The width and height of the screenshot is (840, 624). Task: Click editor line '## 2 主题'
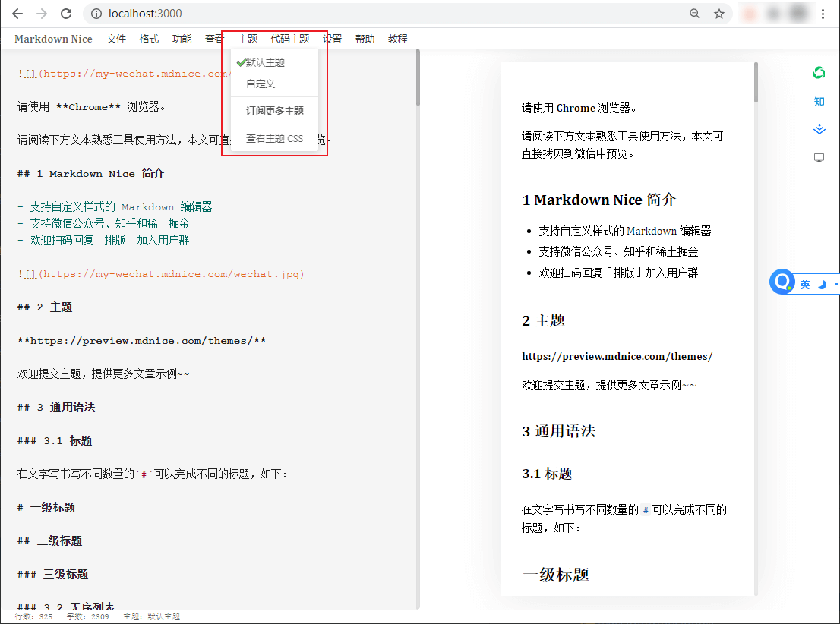pos(45,307)
